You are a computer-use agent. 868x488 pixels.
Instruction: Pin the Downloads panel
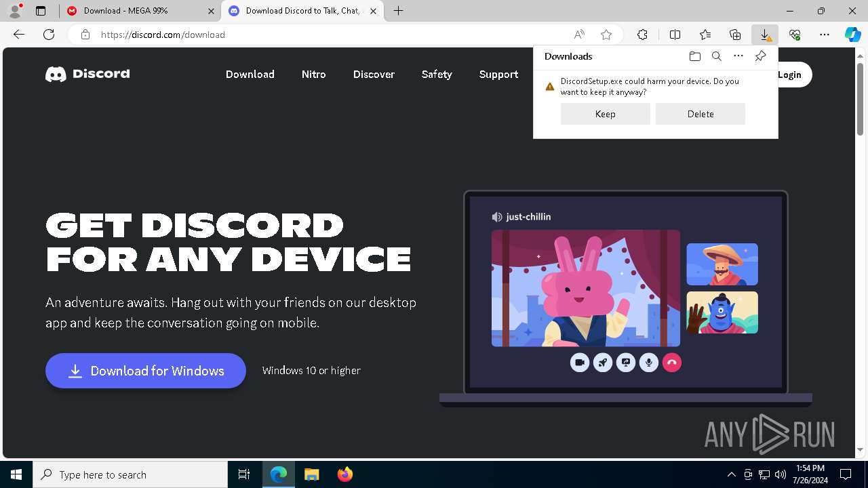pyautogui.click(x=760, y=56)
